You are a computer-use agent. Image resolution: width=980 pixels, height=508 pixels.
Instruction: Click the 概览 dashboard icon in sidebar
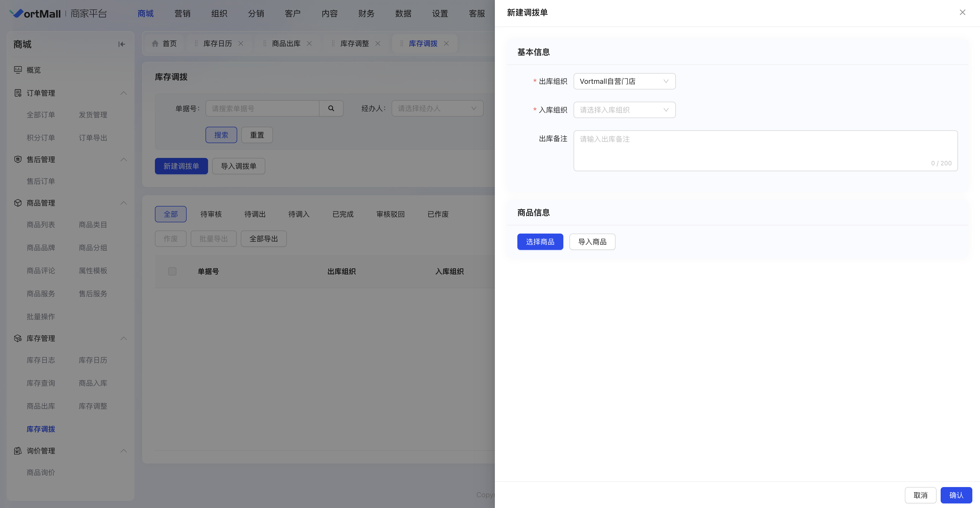tap(18, 70)
